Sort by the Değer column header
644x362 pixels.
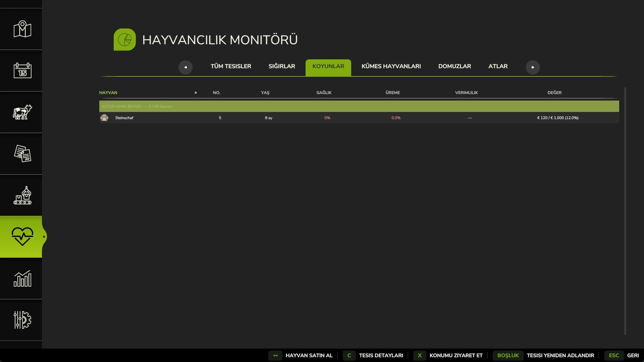pos(554,93)
